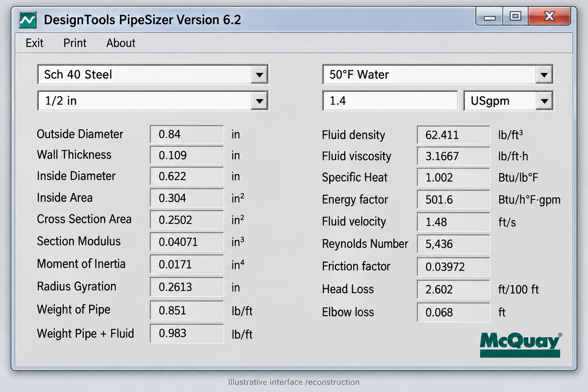The height and width of the screenshot is (392, 588).
Task: Click the Weight of Pipe value 0.851
Action: point(187,310)
